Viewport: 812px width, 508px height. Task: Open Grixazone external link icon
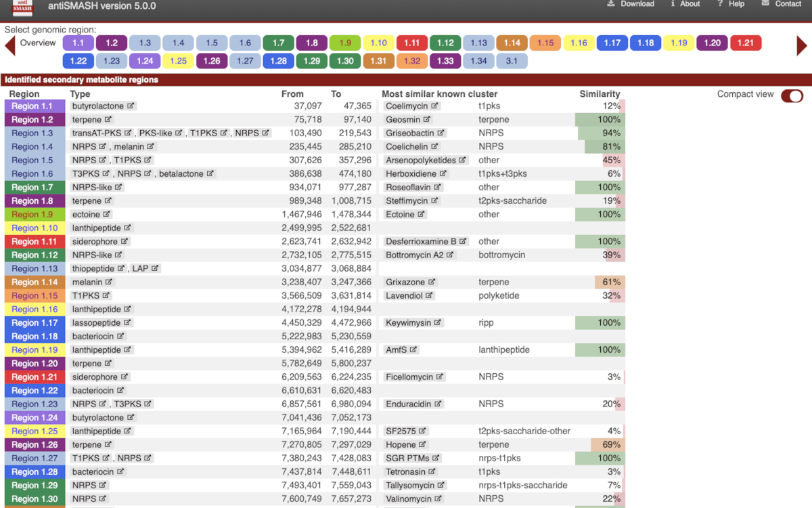tap(432, 282)
